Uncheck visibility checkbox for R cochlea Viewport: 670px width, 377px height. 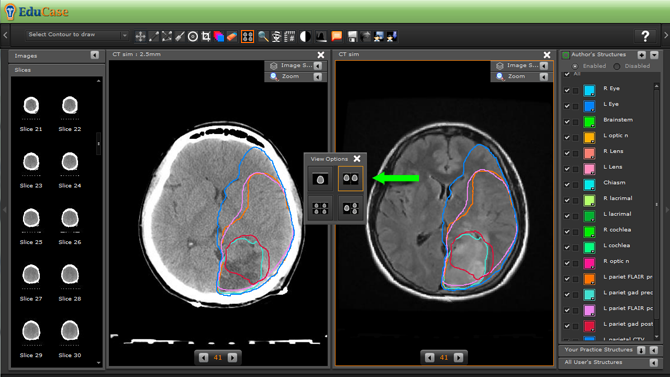point(567,232)
